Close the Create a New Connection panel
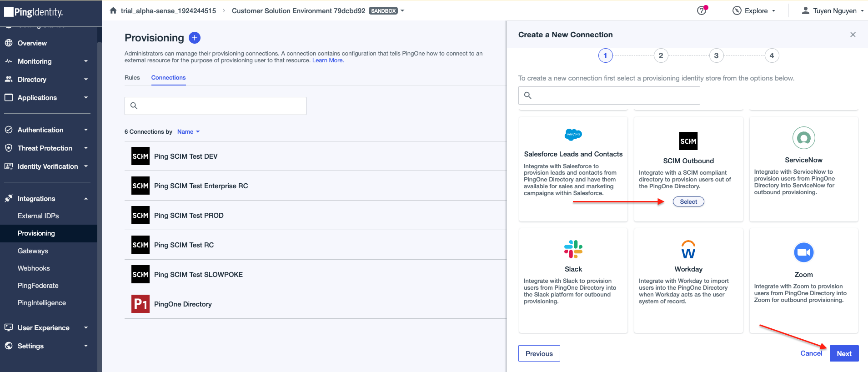Screen dimensions: 868x372 tap(853, 35)
